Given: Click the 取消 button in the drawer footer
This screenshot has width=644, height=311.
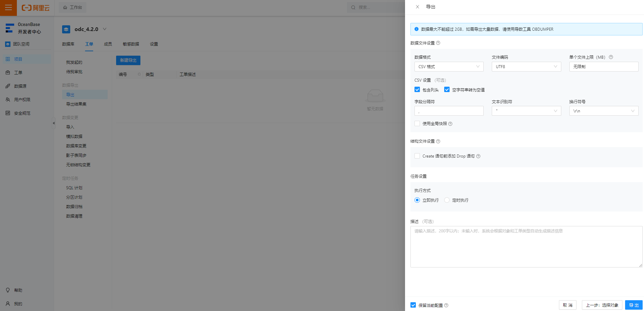Looking at the screenshot, I should pos(568,305).
